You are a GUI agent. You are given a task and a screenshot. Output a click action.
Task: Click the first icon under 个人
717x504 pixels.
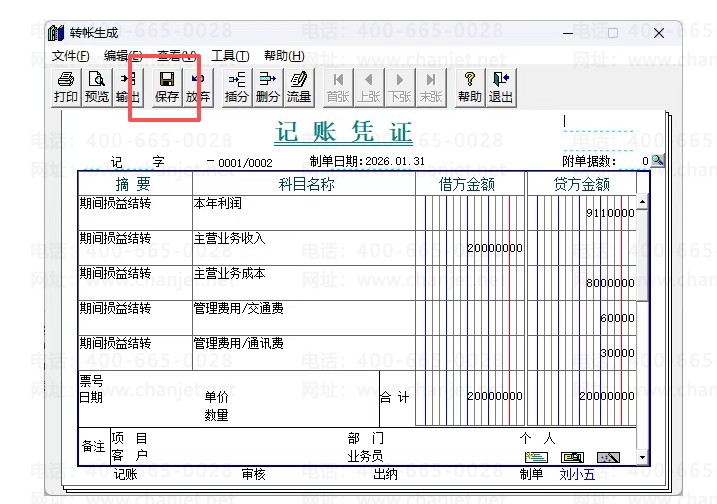pos(536,457)
